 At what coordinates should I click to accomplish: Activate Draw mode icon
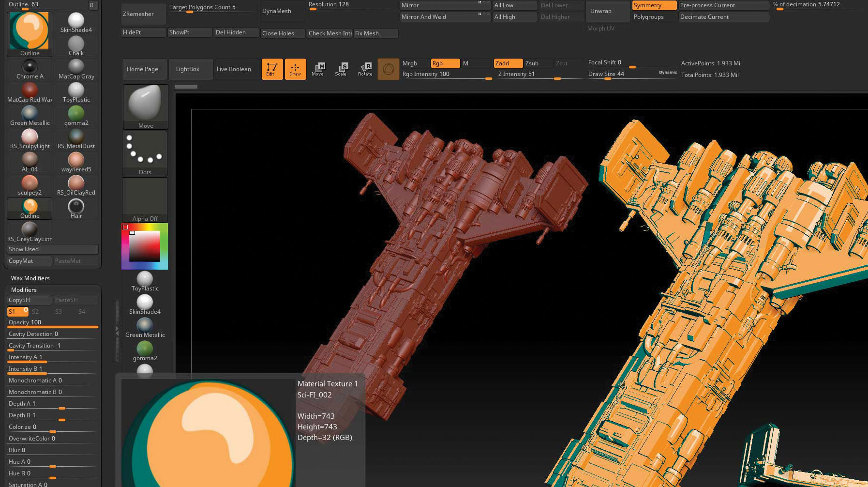(295, 69)
